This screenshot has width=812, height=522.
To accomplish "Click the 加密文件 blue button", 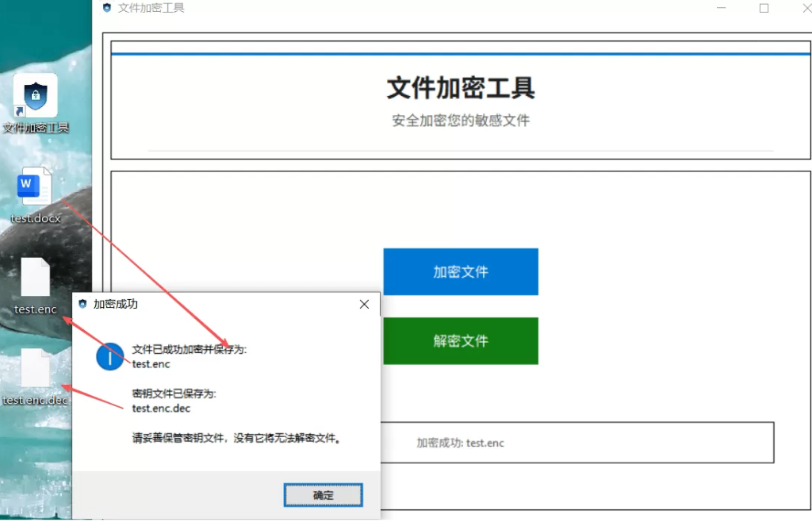I will [461, 272].
